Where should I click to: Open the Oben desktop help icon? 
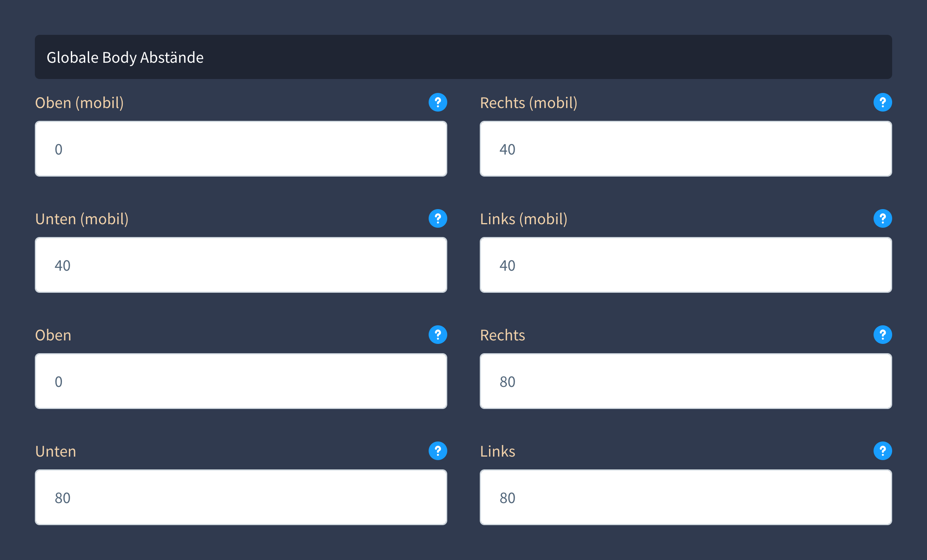click(x=438, y=335)
